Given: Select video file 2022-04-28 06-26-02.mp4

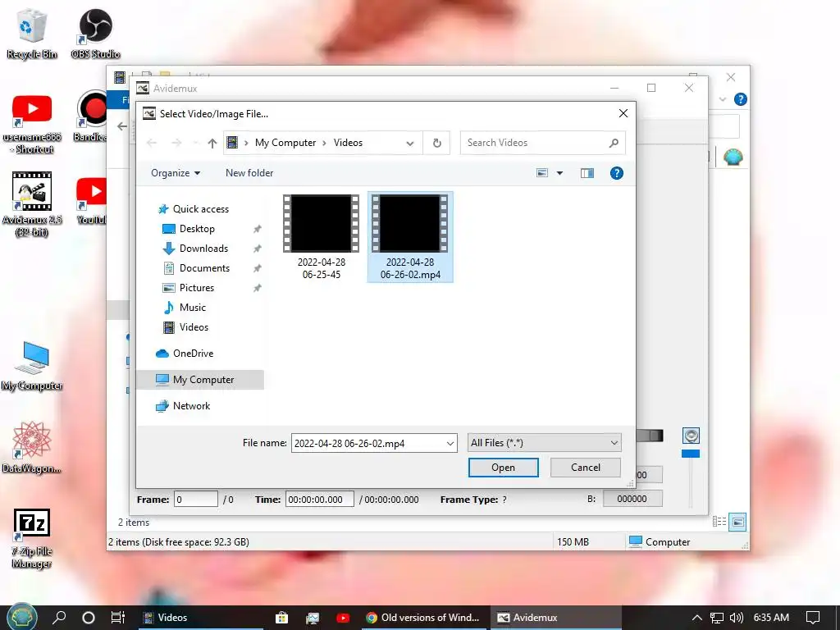Looking at the screenshot, I should [410, 237].
